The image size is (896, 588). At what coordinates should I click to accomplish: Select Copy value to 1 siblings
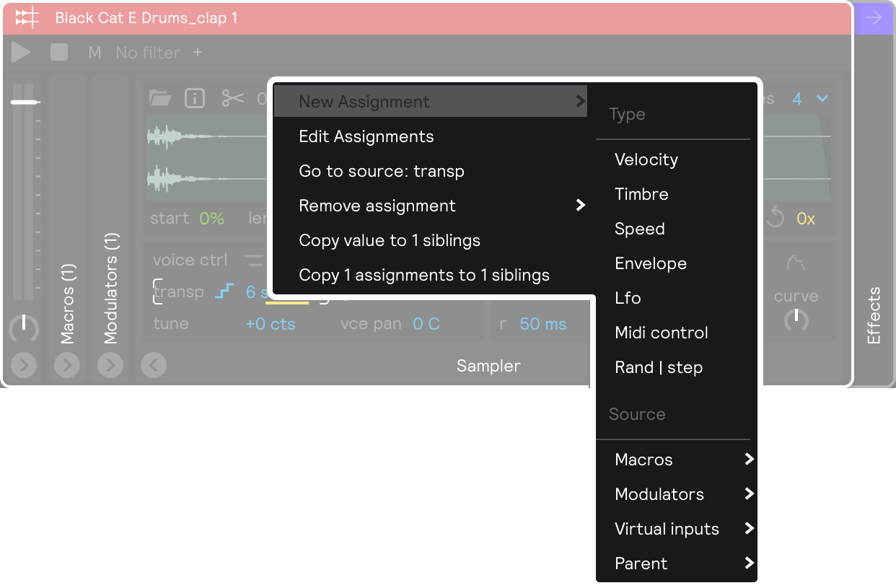(431, 240)
